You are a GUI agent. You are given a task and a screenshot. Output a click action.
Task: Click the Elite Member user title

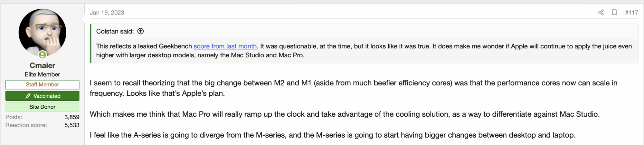[x=42, y=74]
